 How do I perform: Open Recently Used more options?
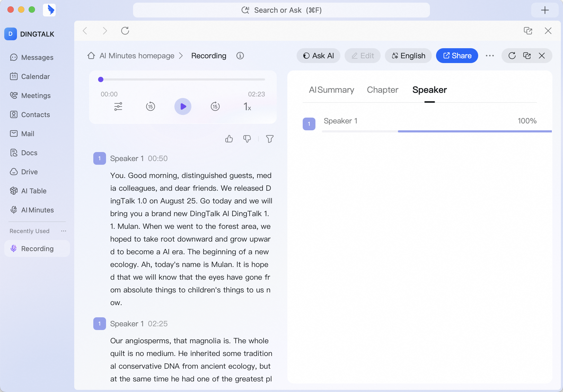tap(64, 231)
